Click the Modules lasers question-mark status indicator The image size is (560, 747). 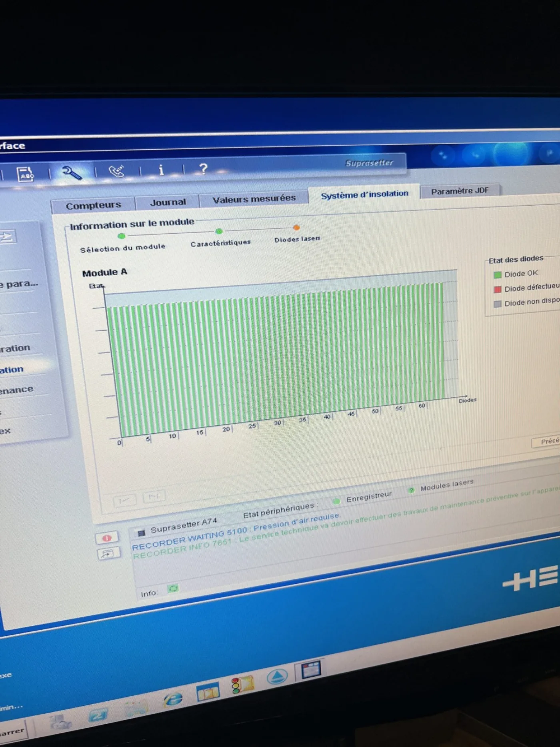411,490
